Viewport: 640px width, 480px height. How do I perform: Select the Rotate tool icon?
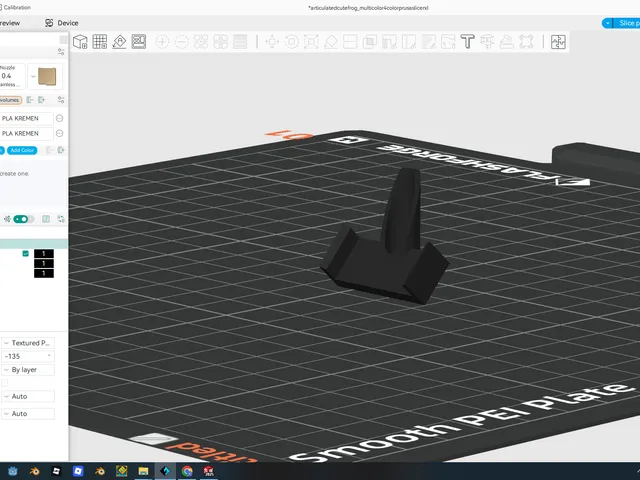(x=291, y=42)
